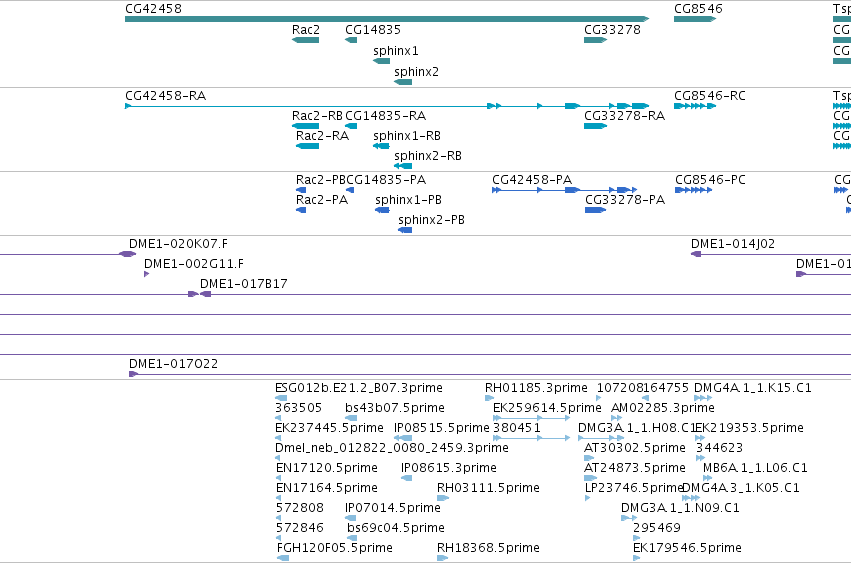851x563 pixels.
Task: Select the ESG012b.E21.2_B07.3prime EST
Action: pos(281,398)
